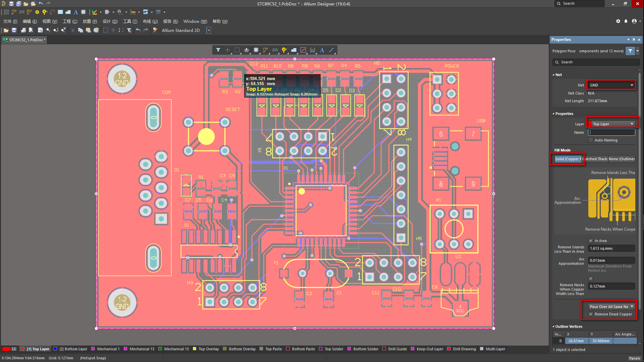Uncheck Remove Dead Copper
The image size is (644, 362).
[x=591, y=314]
